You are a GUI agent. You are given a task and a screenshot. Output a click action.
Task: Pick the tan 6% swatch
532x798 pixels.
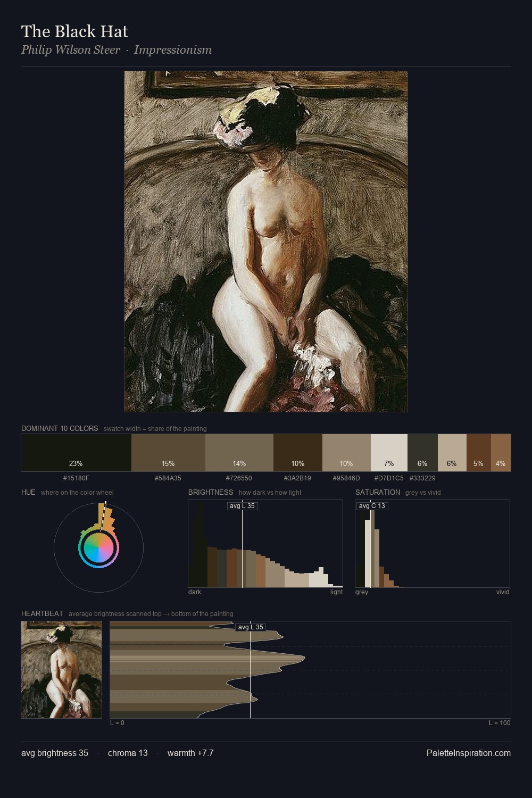[x=452, y=453]
